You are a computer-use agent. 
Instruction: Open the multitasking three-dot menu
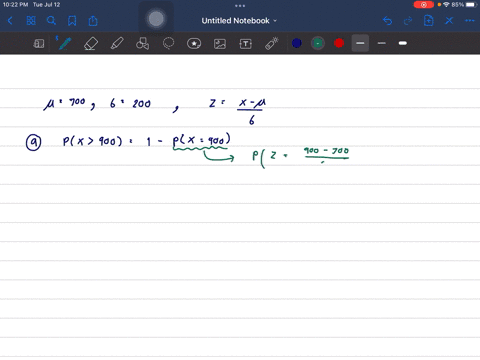[240, 6]
